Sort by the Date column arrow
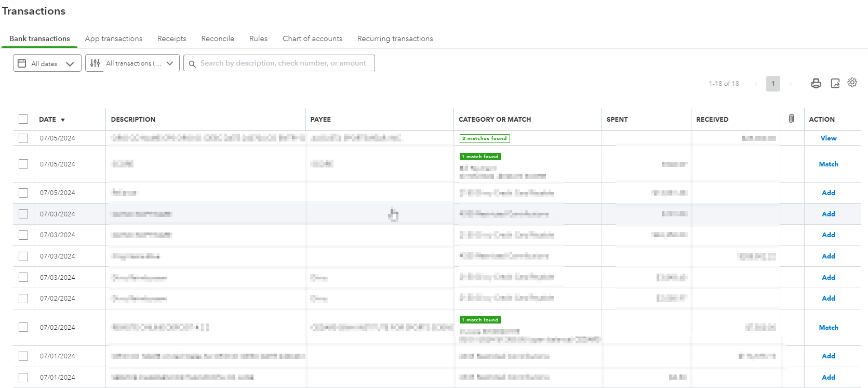 63,120
